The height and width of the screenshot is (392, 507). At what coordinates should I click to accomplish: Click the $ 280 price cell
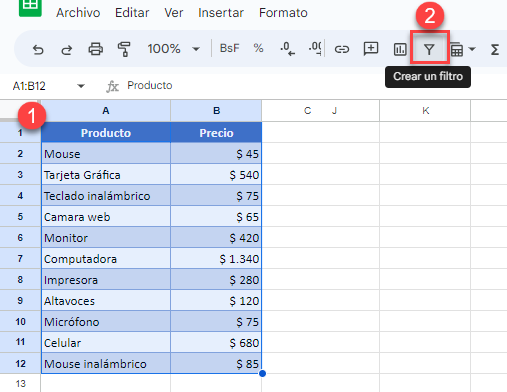(216, 280)
